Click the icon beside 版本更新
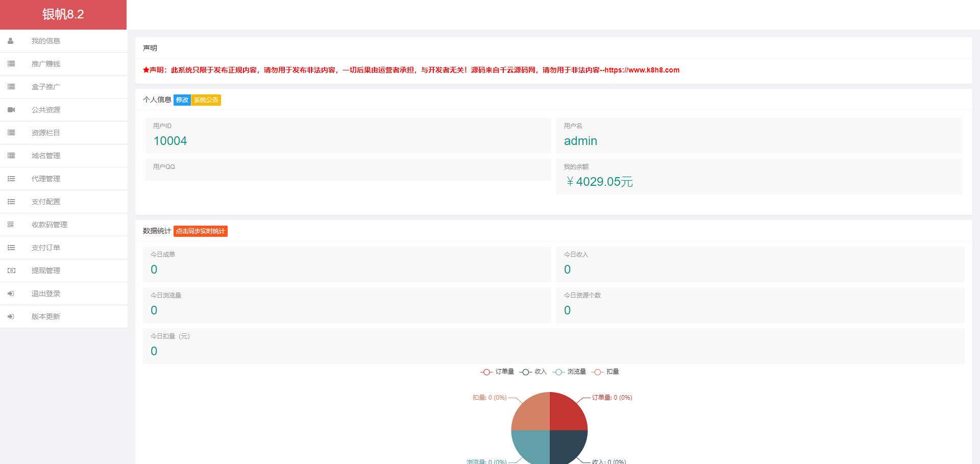The image size is (980, 464). click(x=11, y=316)
